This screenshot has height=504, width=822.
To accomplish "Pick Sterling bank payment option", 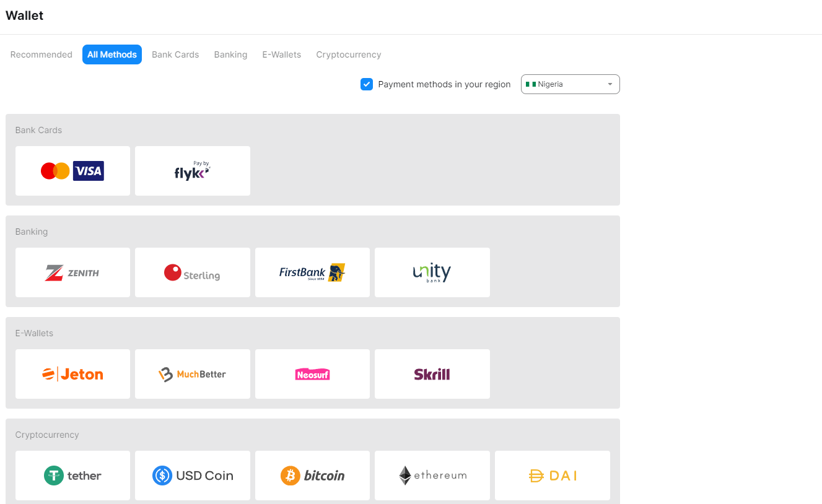I will tap(192, 272).
